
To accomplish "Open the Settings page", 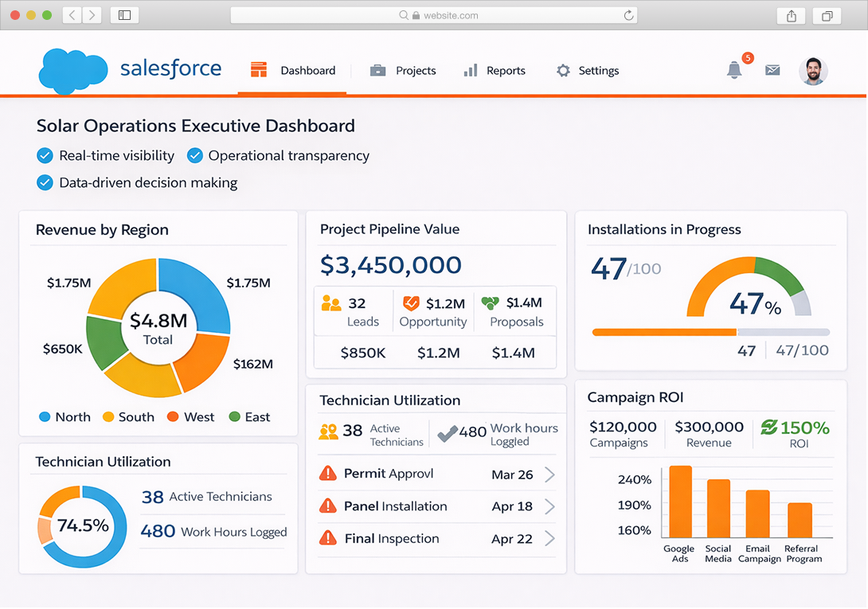I will [588, 71].
